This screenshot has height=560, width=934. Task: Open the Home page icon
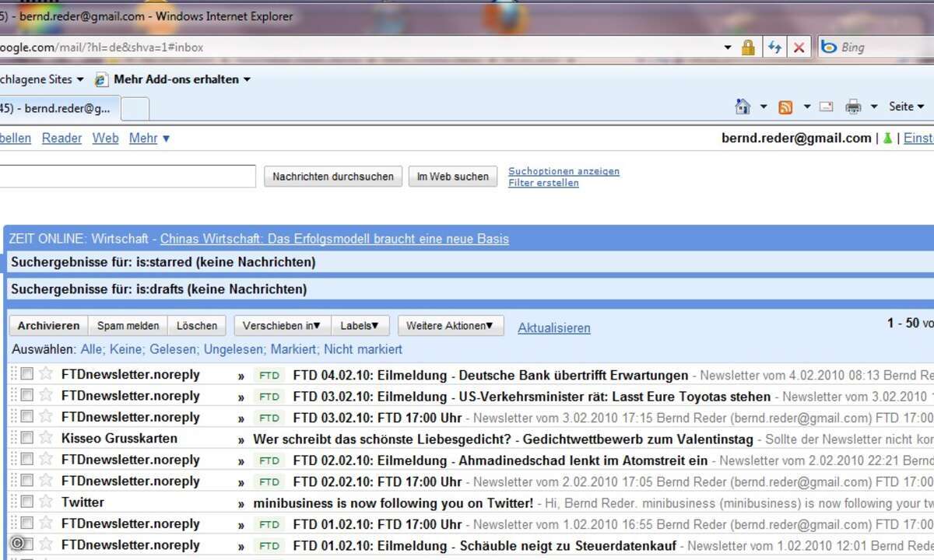[x=743, y=107]
